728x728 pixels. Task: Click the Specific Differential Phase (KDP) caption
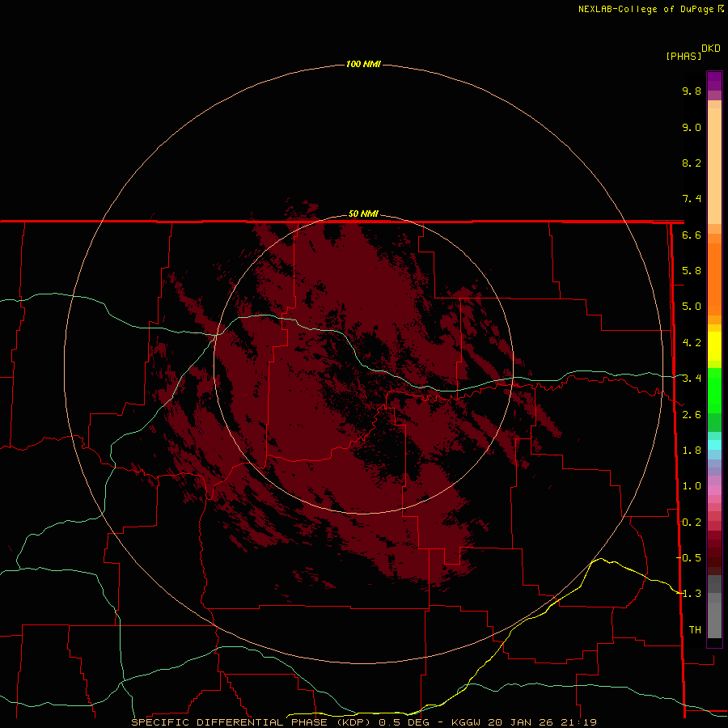[x=251, y=722]
